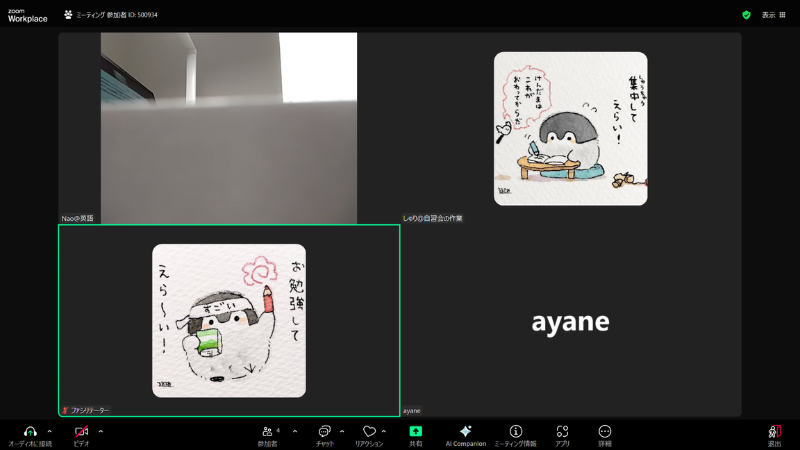
Task: Expand chat options caret
Action: (x=342, y=432)
